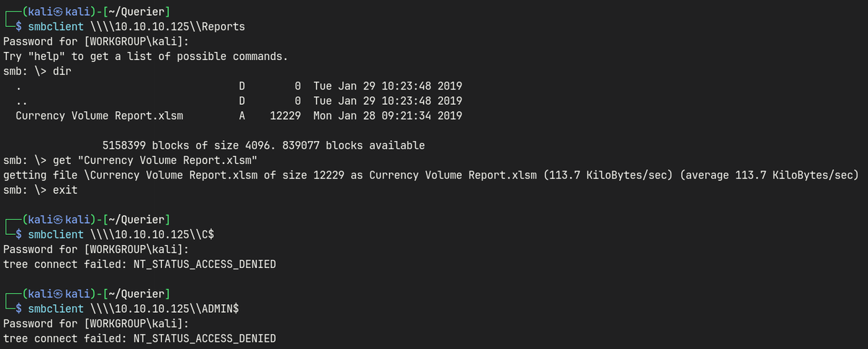Click the Currency Volume Report.xlsm directory entry
Image resolution: width=868 pixels, height=349 pixels.
pos(100,116)
